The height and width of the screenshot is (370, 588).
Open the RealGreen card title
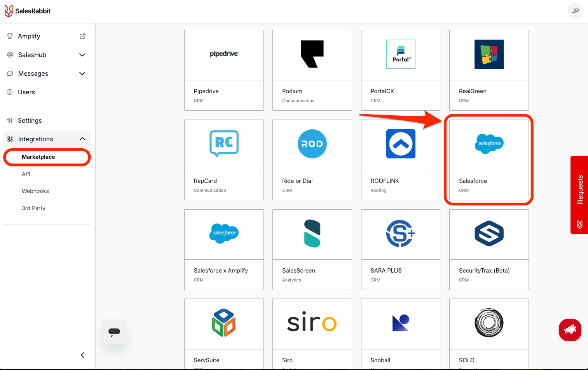click(473, 91)
